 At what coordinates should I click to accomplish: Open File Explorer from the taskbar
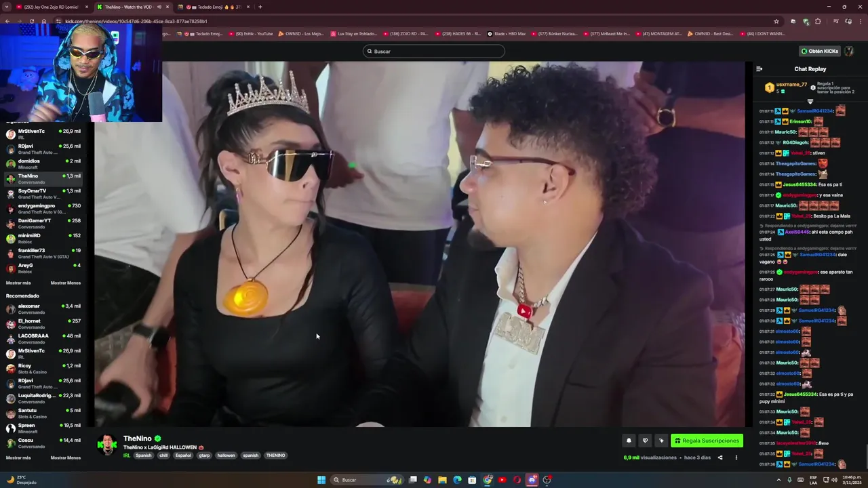tap(442, 480)
